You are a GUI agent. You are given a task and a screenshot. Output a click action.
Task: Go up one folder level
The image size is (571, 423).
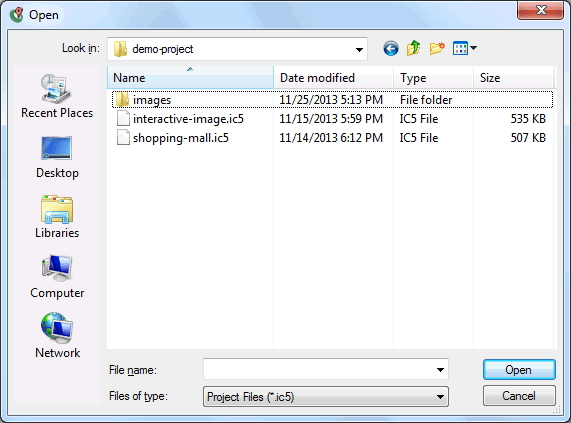click(x=414, y=48)
